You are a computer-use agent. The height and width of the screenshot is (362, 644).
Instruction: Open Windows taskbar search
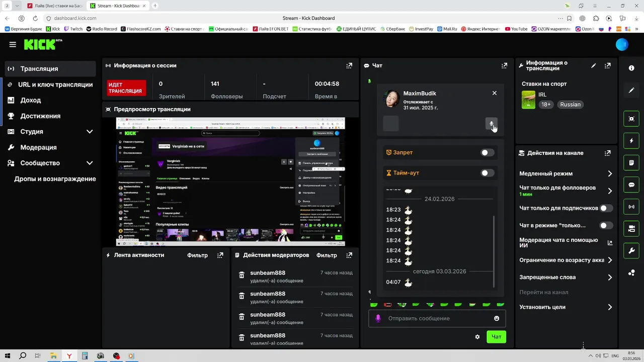pos(23,356)
